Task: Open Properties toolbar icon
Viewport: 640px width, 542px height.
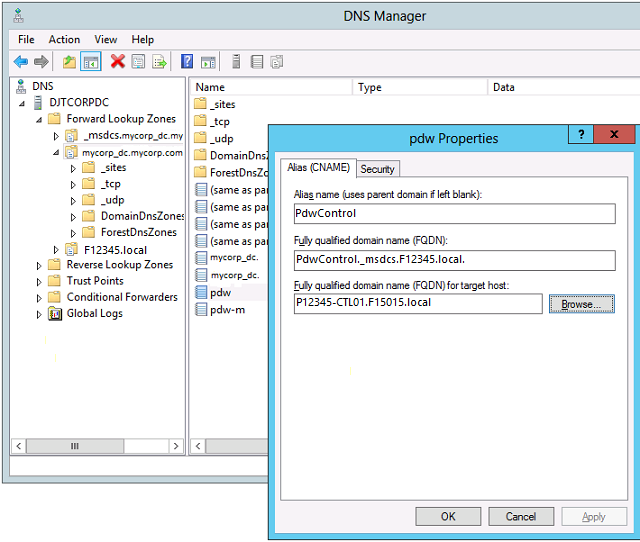Action: coord(138,62)
